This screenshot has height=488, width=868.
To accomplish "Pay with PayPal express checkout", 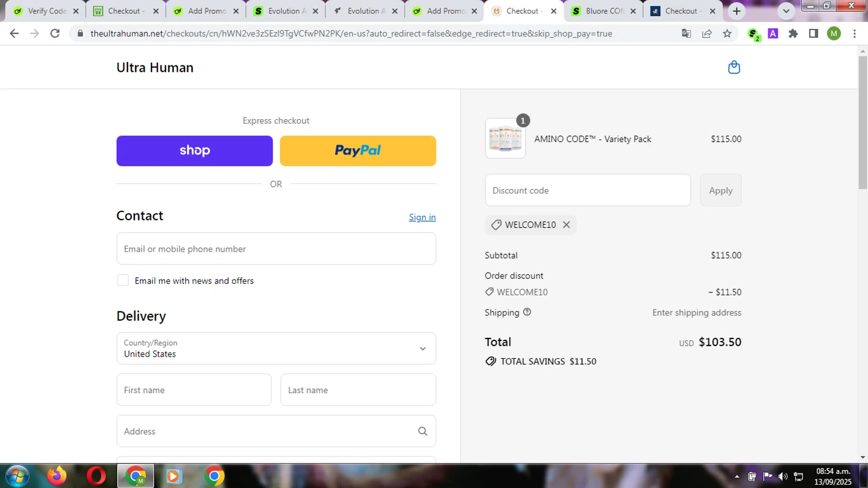I will [x=358, y=151].
